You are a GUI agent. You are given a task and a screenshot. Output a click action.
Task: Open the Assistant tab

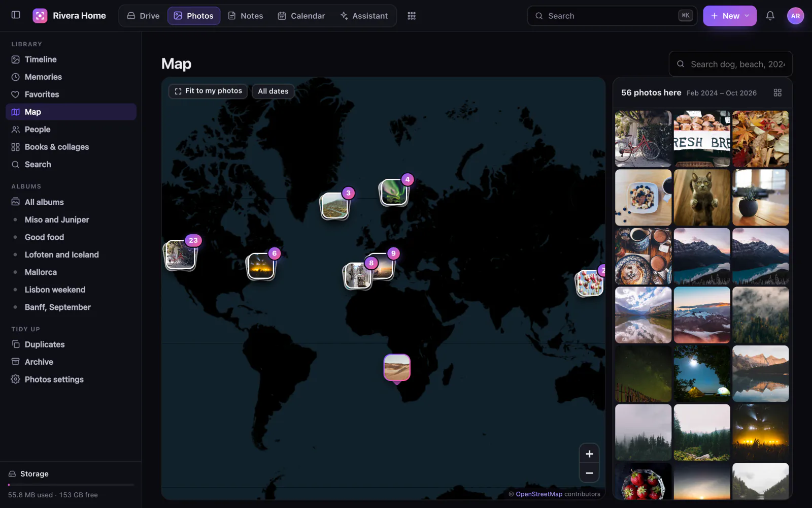[364, 16]
